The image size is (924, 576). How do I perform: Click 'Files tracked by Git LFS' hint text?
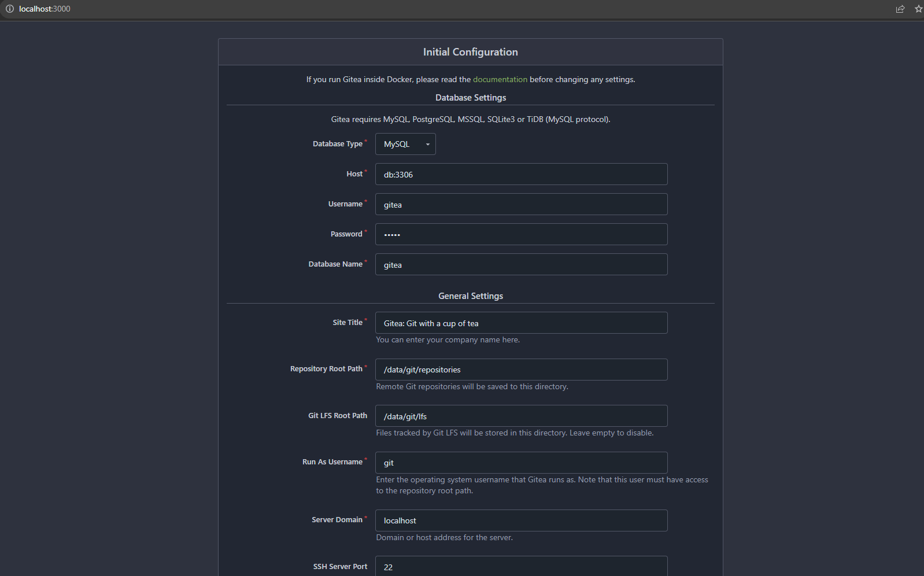(515, 433)
